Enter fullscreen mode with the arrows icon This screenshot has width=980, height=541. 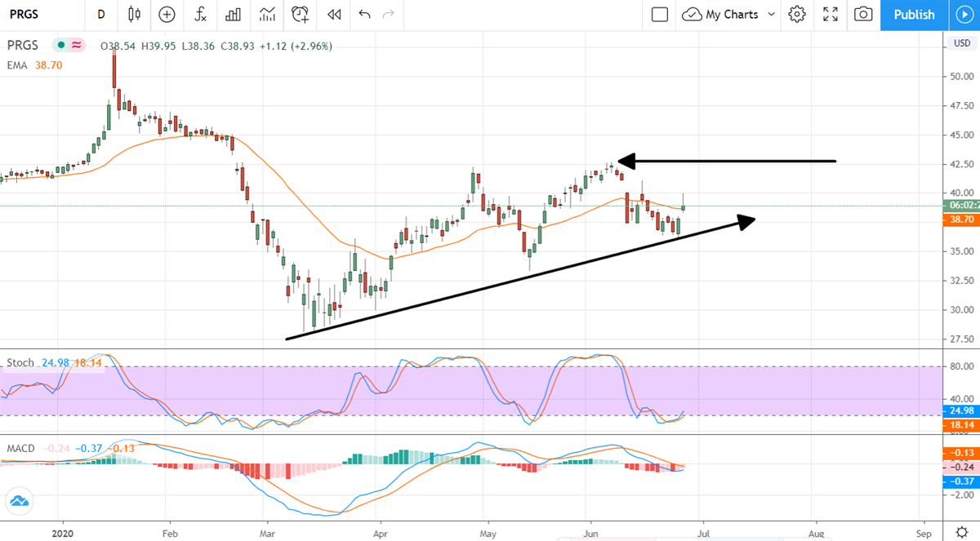831,14
